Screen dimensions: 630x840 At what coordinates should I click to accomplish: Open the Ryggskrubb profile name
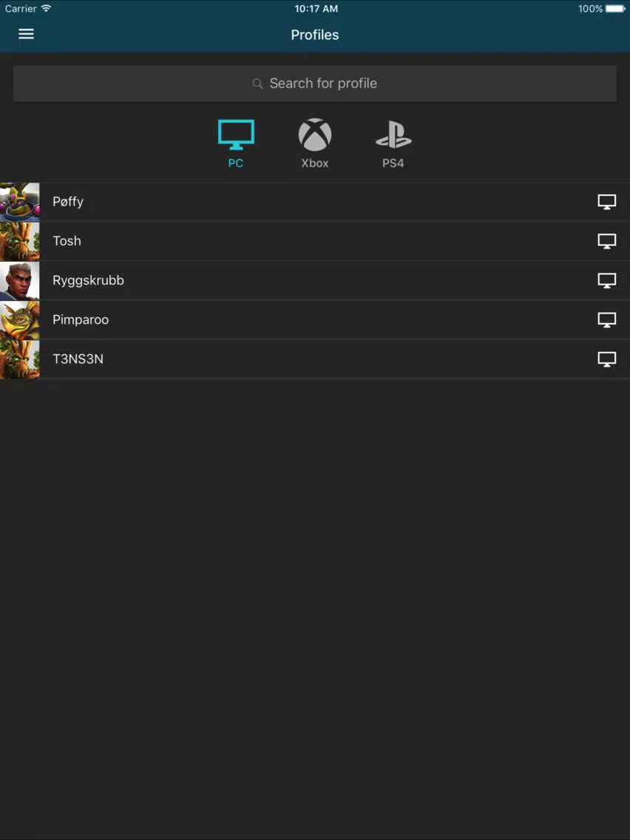pyautogui.click(x=89, y=281)
